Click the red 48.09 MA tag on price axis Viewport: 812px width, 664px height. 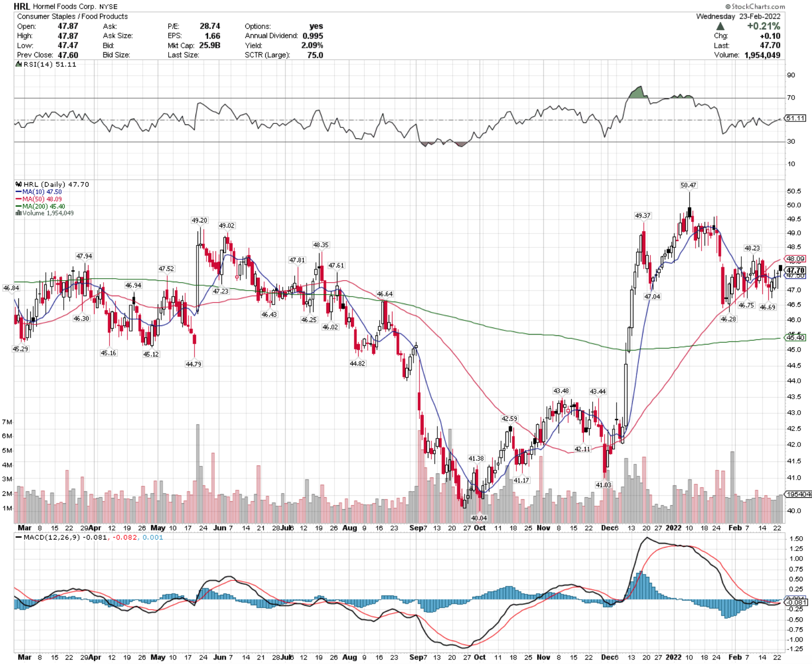pyautogui.click(x=795, y=259)
